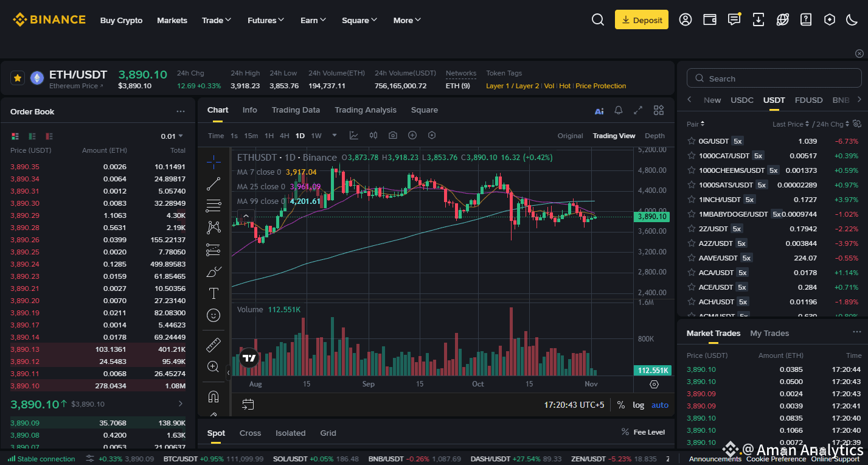This screenshot has height=465, width=868.
Task: Open the help book icon
Action: click(x=806, y=19)
